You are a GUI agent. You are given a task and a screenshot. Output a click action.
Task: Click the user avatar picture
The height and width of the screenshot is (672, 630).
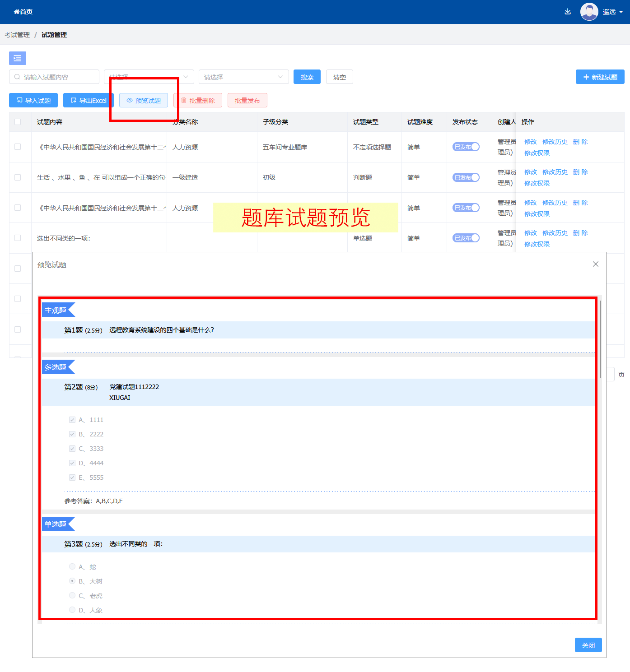589,12
